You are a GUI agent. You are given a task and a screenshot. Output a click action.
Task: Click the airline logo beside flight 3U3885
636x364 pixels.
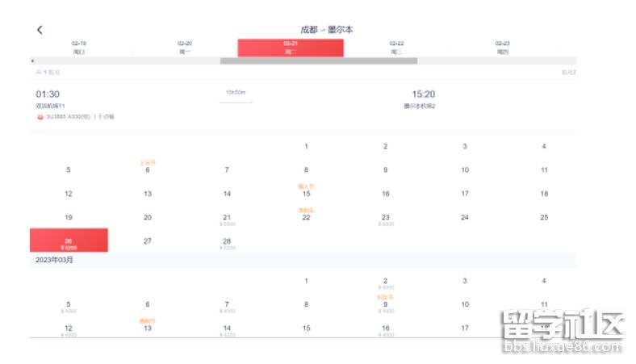click(x=40, y=117)
